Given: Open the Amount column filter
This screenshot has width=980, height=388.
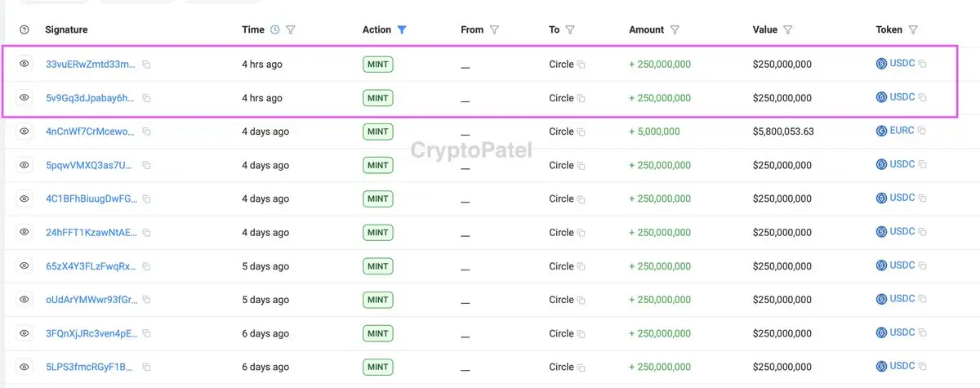Looking at the screenshot, I should [x=675, y=29].
